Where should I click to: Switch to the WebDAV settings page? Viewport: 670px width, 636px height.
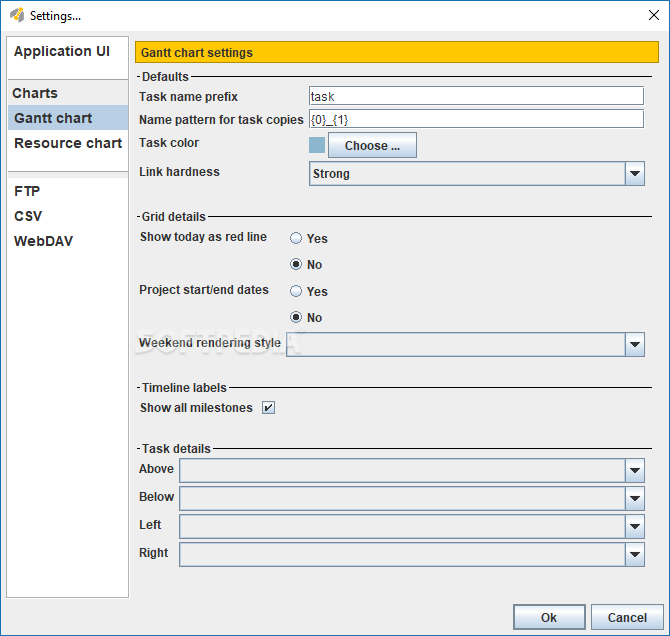coord(44,241)
